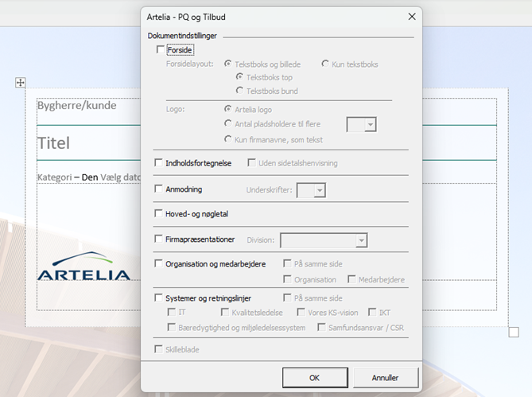This screenshot has width=532, height=397.
Task: Choose Kun tekstboks layout option
Action: click(x=325, y=64)
